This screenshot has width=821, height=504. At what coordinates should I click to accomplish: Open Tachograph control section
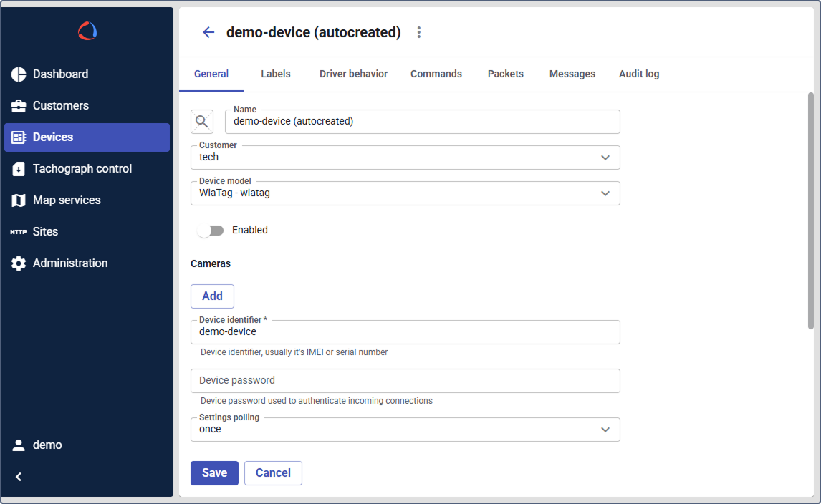coord(82,169)
